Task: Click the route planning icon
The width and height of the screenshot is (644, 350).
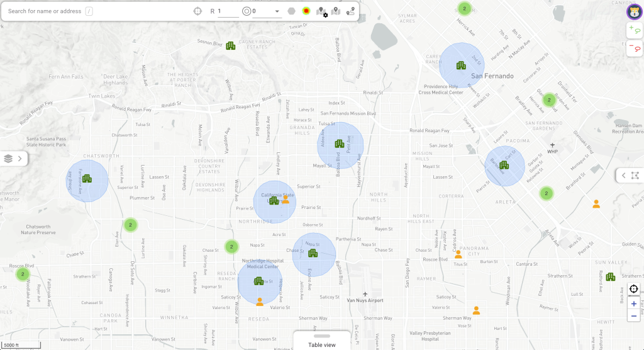Action: pyautogui.click(x=350, y=11)
